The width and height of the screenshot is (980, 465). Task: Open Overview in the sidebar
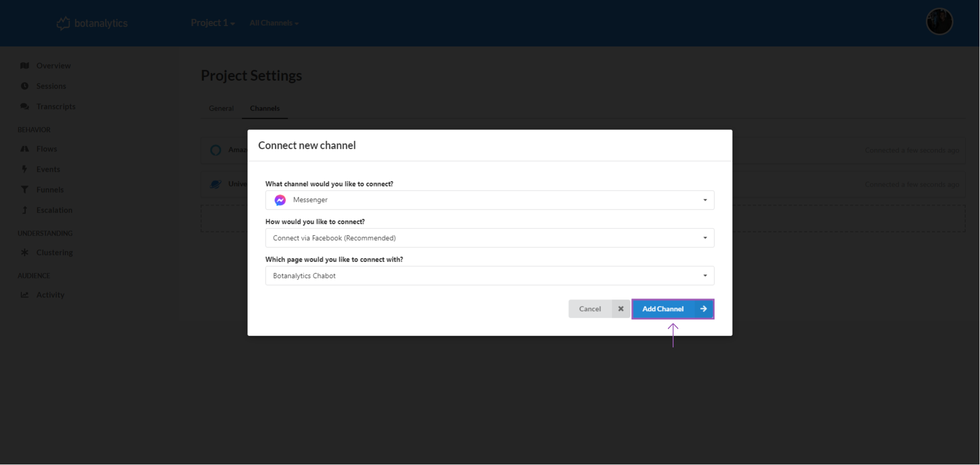(54, 65)
